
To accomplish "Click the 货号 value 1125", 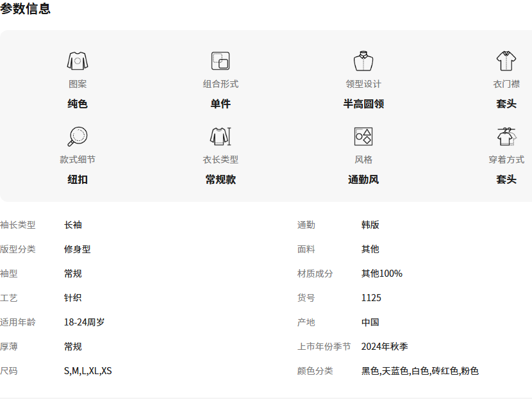I will [371, 298].
